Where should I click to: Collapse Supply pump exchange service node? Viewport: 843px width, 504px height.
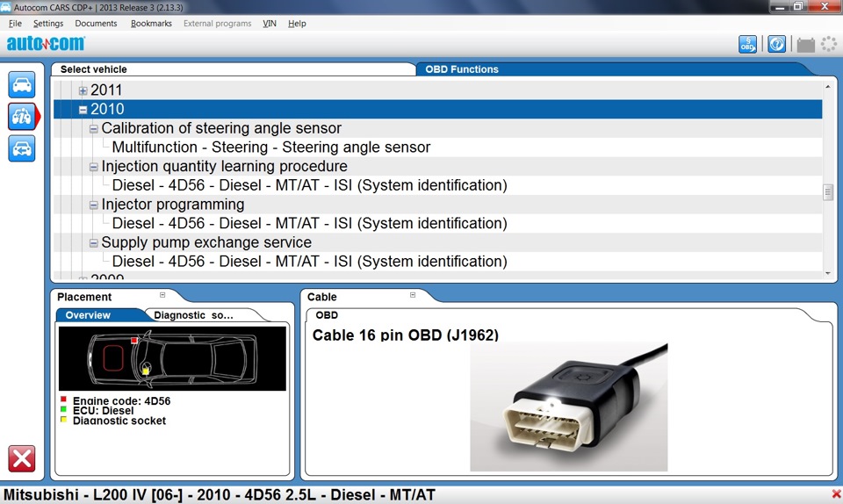[94, 243]
